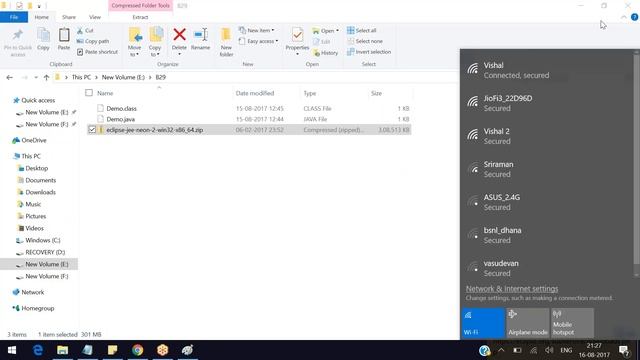Viewport: 640px width, 360px height.
Task: Sort files by Name column header
Action: pos(105,93)
